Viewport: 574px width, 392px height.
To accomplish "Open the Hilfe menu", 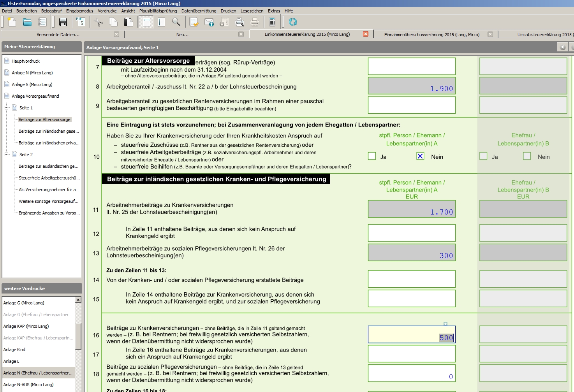I will (289, 11).
